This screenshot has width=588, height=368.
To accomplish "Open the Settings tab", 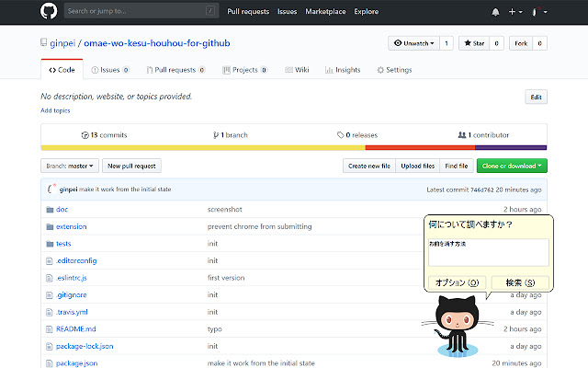I will click(x=394, y=70).
